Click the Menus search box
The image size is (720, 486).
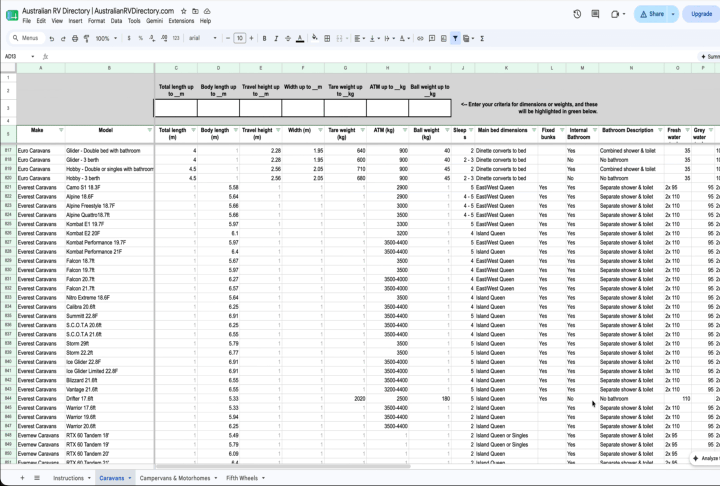[26, 38]
